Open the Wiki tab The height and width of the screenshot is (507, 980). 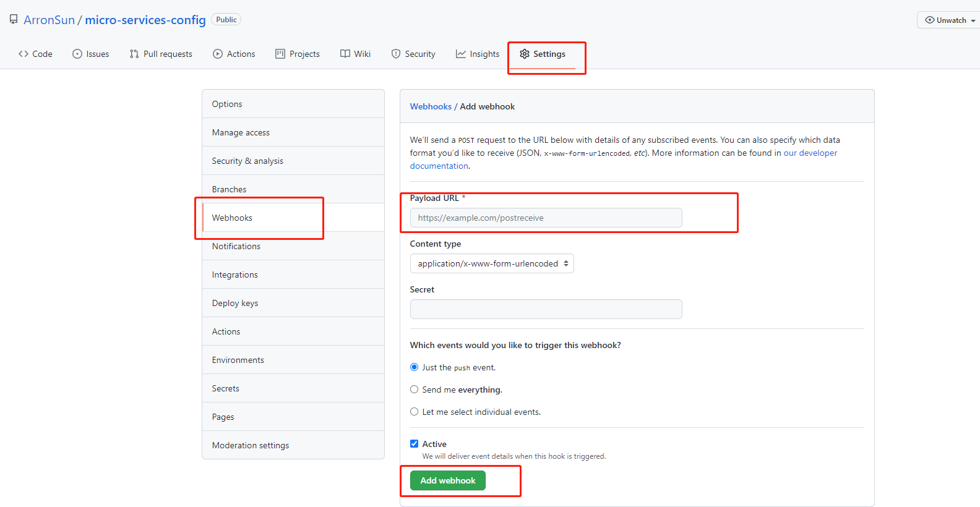click(x=356, y=54)
